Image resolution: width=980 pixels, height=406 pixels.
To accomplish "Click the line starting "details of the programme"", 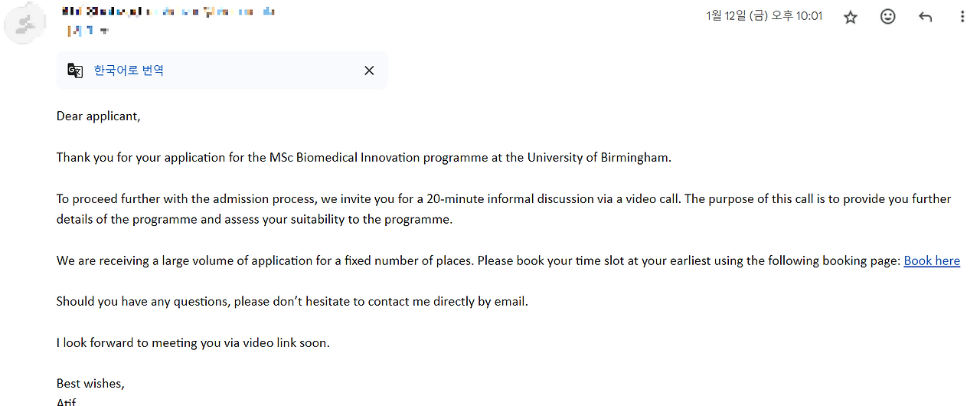I will [x=254, y=219].
